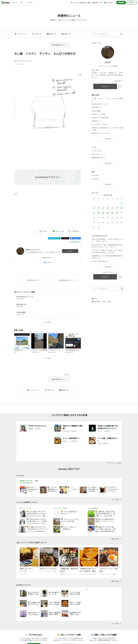The width and height of the screenshot is (138, 644).
Task: Click the green 新規登録 button
Action: tap(121, 2)
